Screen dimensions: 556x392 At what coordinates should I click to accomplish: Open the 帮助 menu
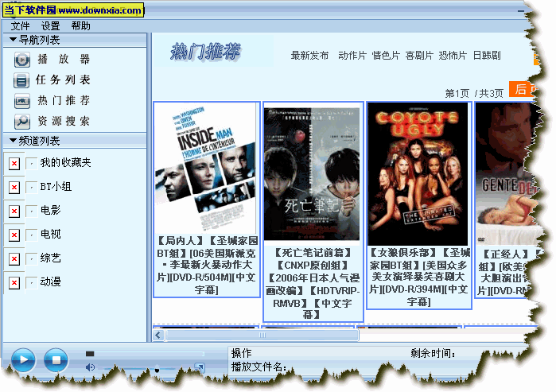tap(80, 26)
